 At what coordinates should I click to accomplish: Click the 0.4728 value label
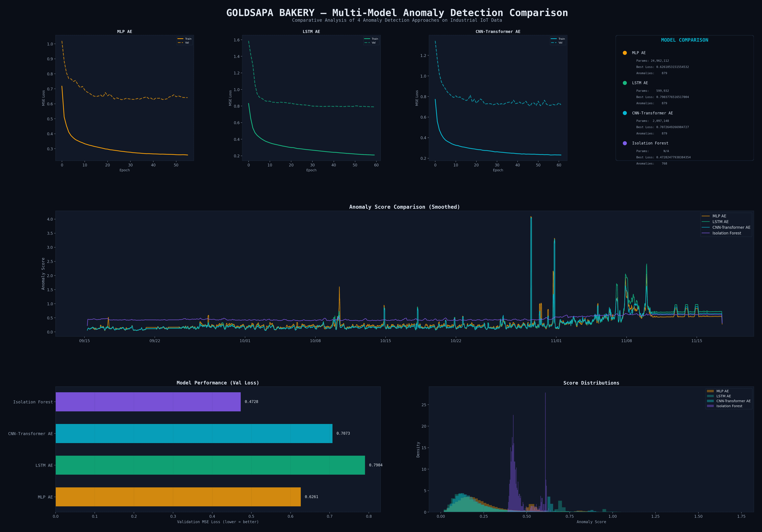(251, 402)
